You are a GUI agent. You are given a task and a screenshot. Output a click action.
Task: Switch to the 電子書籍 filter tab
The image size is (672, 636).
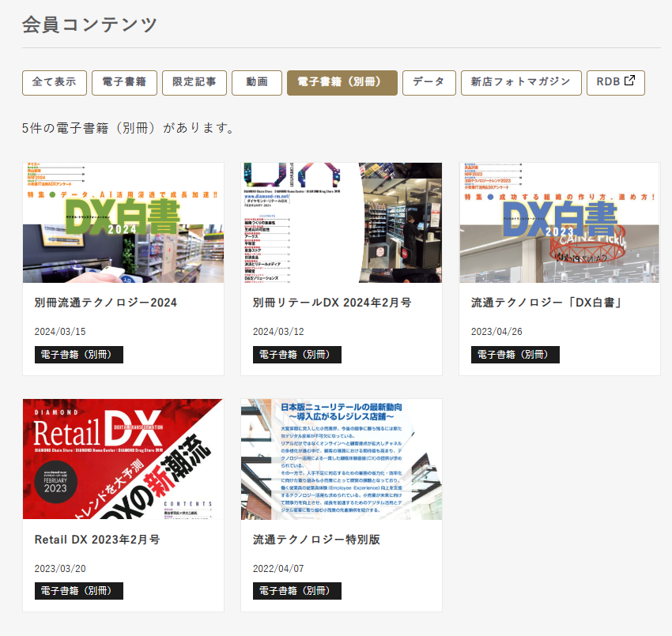tap(125, 82)
